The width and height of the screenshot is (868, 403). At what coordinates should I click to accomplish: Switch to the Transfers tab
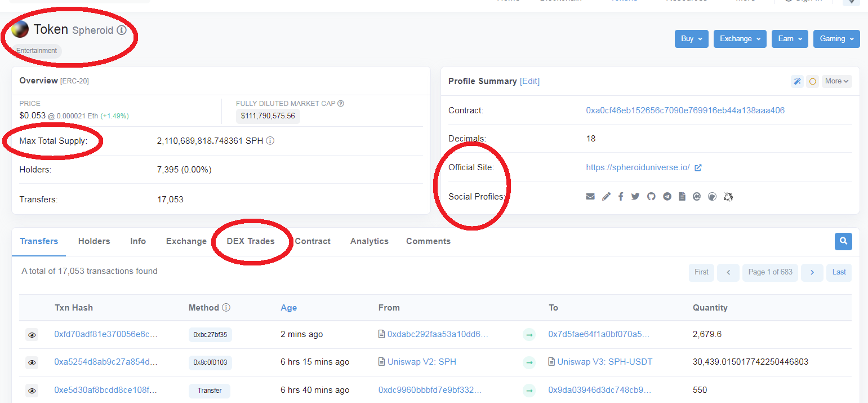coord(39,241)
